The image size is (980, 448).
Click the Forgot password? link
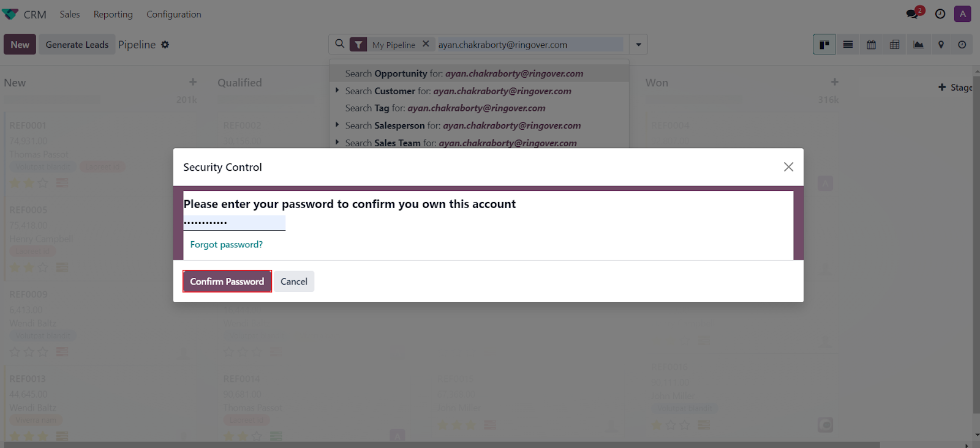click(x=226, y=244)
